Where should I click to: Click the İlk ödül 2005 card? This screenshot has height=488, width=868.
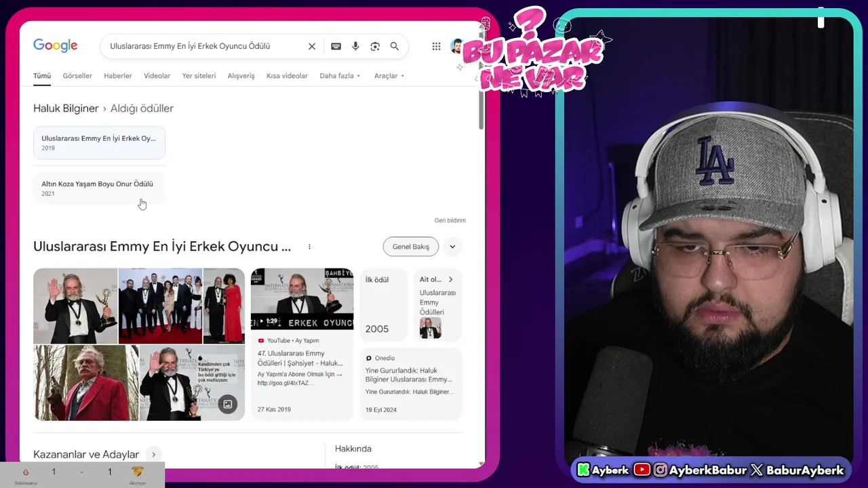coord(383,304)
